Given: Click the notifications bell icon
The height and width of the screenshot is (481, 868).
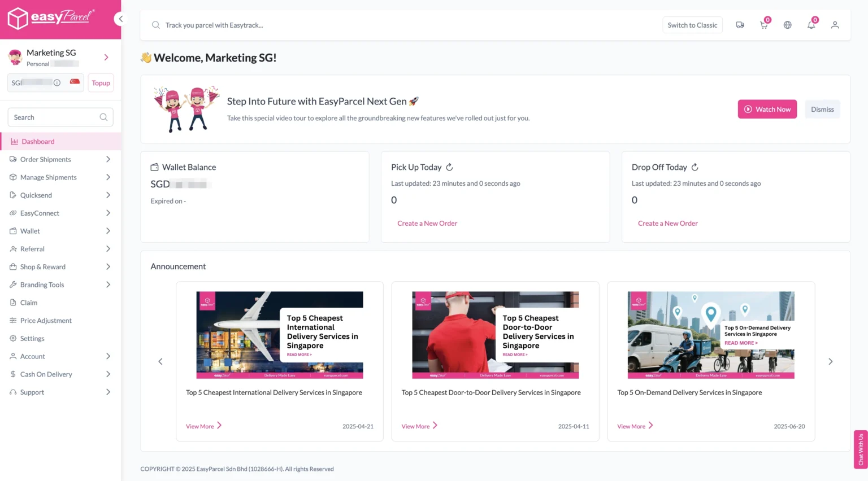Looking at the screenshot, I should click(811, 25).
